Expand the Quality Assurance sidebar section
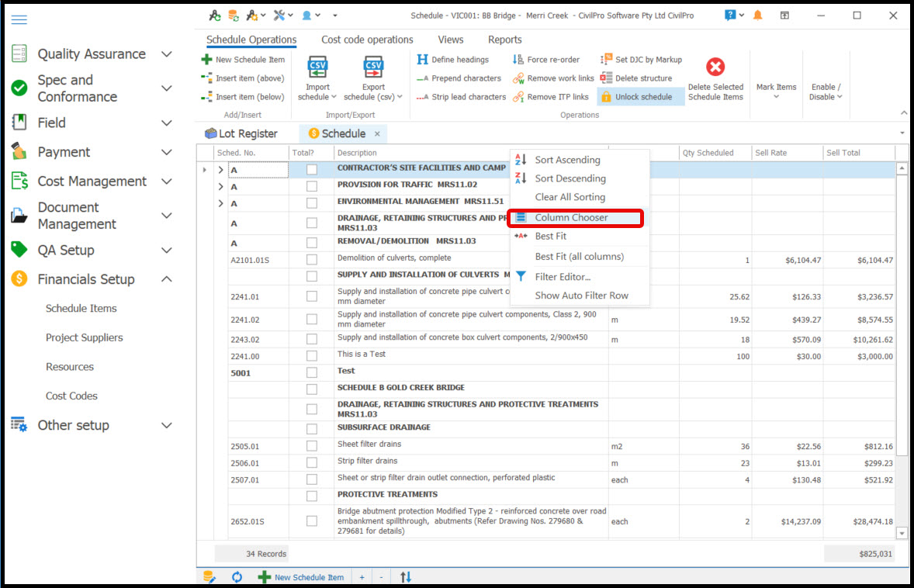 pyautogui.click(x=166, y=54)
